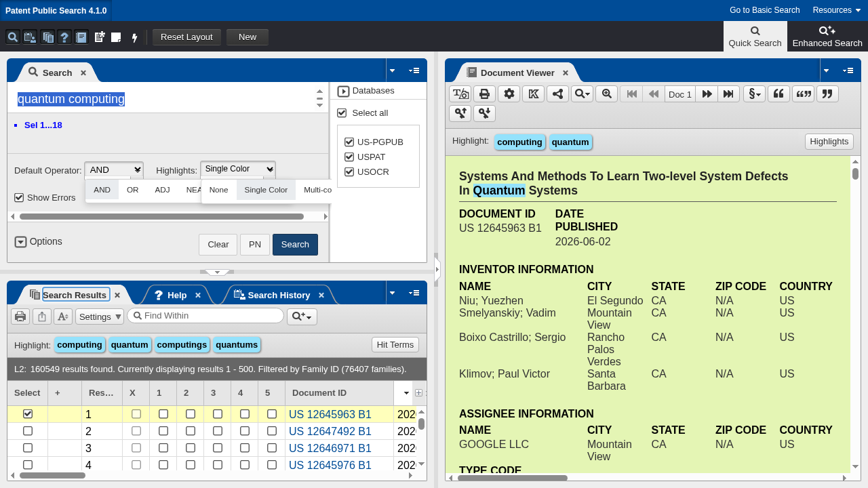Toggle the US-PGPUB database checkbox
Image resolution: width=868 pixels, height=488 pixels.
349,142
